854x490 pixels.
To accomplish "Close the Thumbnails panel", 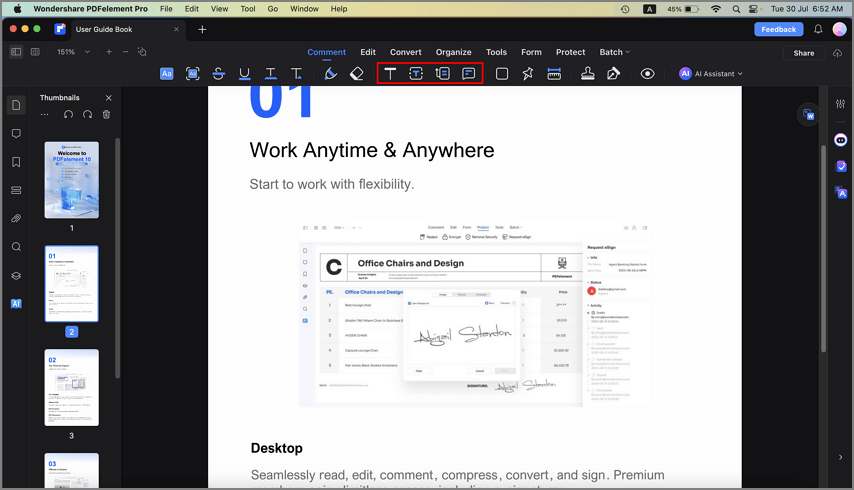I will click(108, 98).
